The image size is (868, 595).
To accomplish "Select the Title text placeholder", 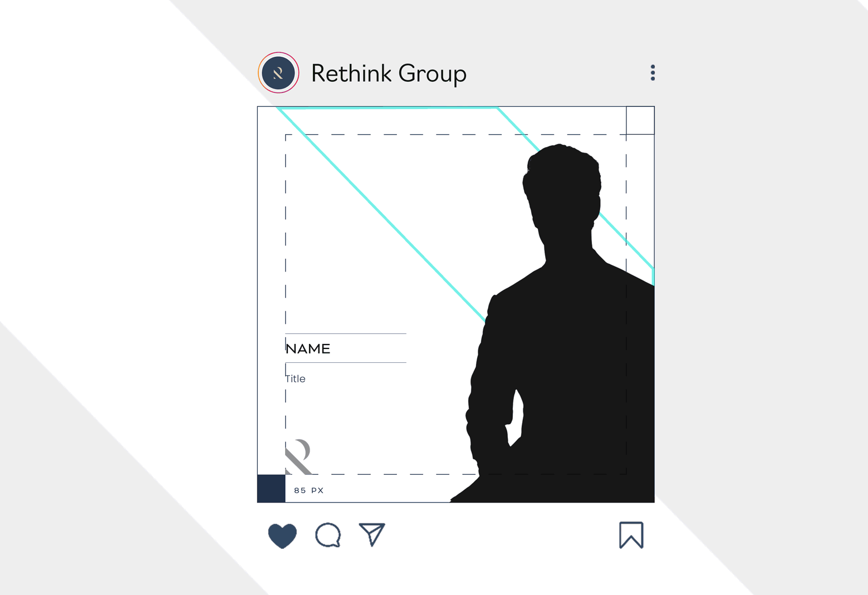I will [x=295, y=379].
